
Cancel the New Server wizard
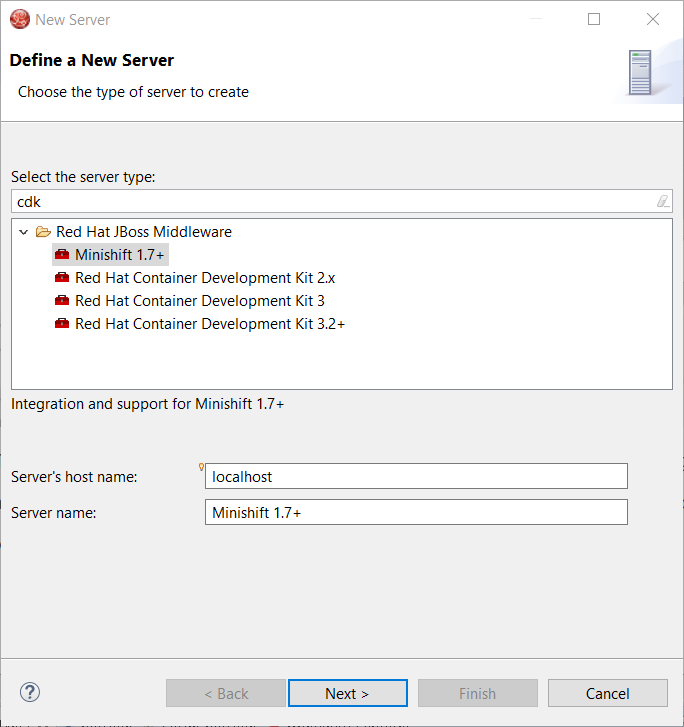(x=607, y=693)
